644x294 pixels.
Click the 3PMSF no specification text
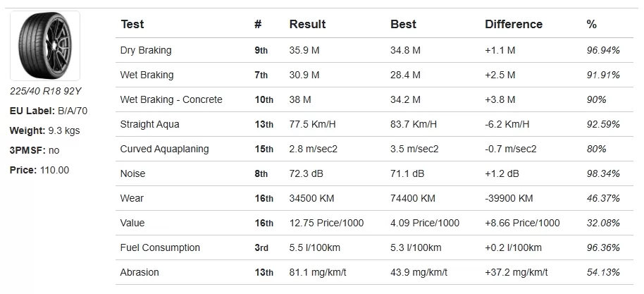tap(35, 150)
